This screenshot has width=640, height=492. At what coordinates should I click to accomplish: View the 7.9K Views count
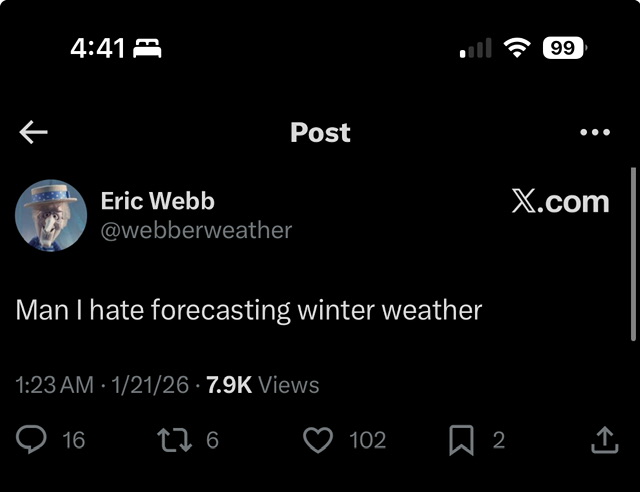tap(262, 385)
